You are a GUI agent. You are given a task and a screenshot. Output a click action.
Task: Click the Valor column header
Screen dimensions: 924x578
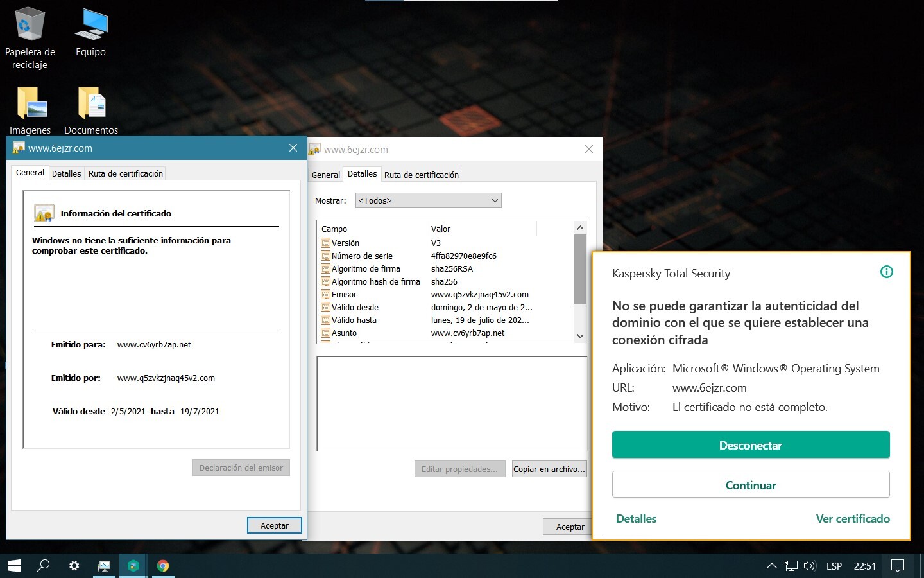(481, 229)
